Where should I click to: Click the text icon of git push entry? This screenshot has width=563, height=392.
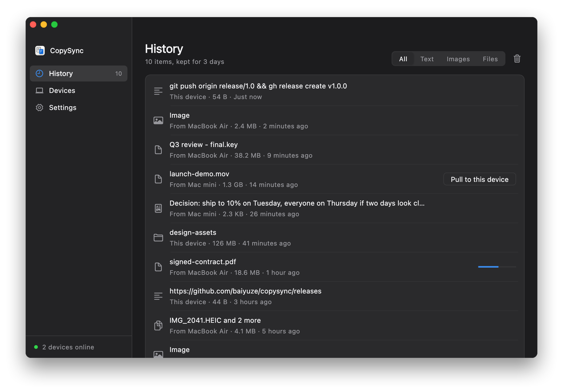pos(158,91)
